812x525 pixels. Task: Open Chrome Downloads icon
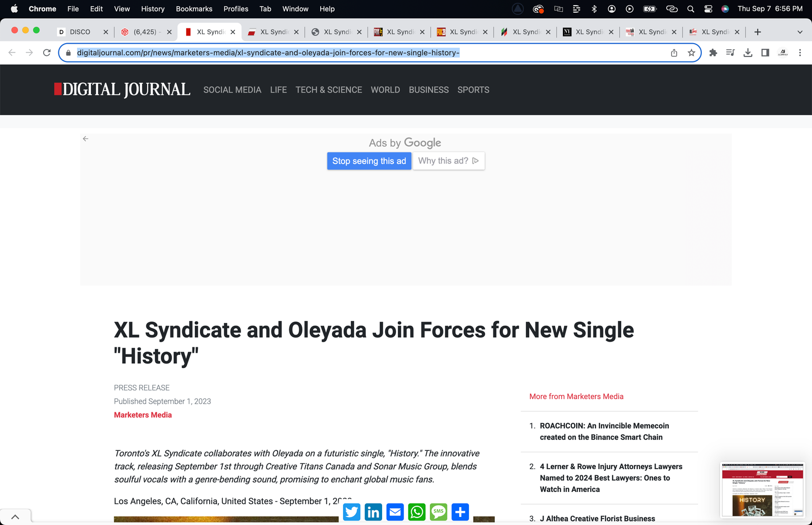[748, 53]
